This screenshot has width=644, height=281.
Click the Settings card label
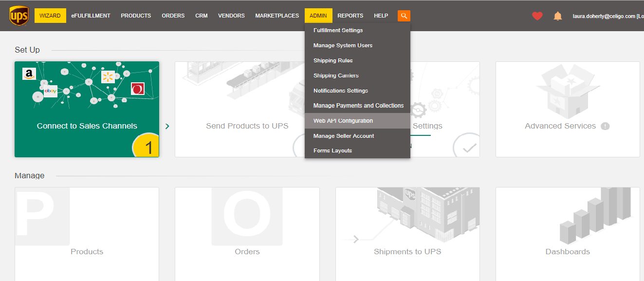(x=427, y=126)
